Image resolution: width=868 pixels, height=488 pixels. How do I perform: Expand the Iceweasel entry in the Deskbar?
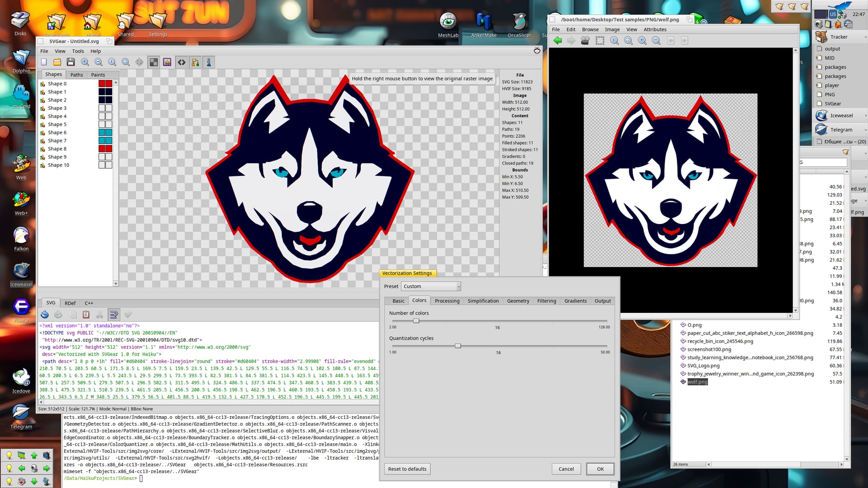[x=865, y=116]
